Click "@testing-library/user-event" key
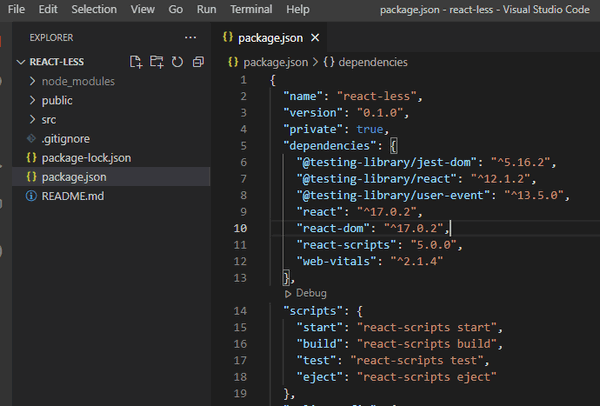The width and height of the screenshot is (600, 406). tap(393, 195)
